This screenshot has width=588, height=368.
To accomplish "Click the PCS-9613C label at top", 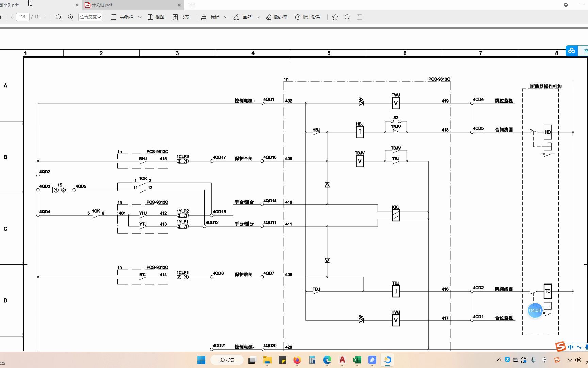I will click(439, 79).
